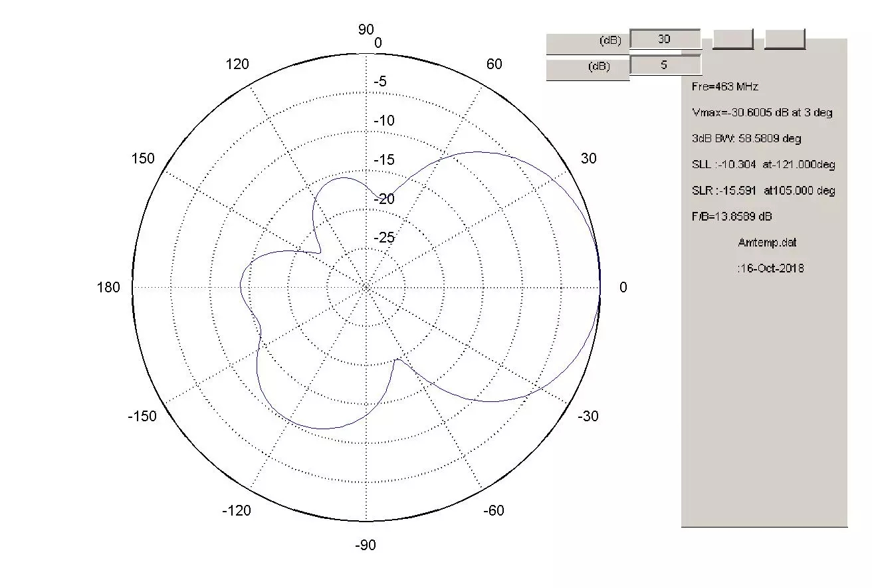Image resolution: width=872 pixels, height=588 pixels.
Task: Select the F/B=13.8589 dB readout
Action: coord(732,217)
